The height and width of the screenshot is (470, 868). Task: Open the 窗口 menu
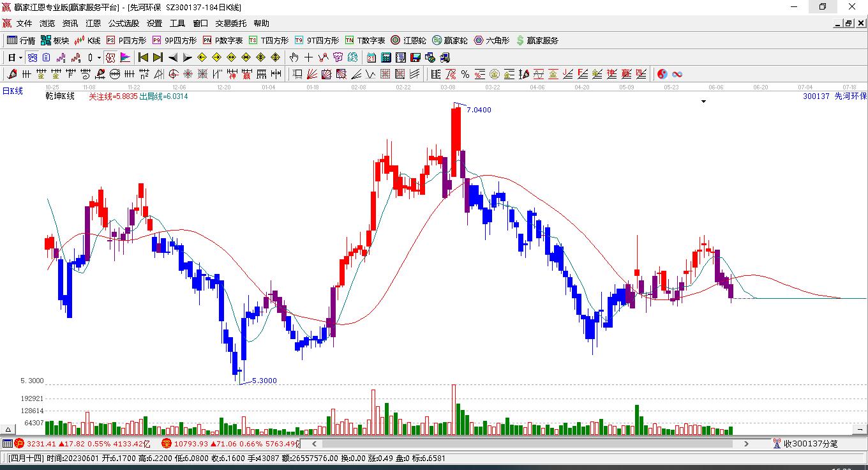[200, 24]
